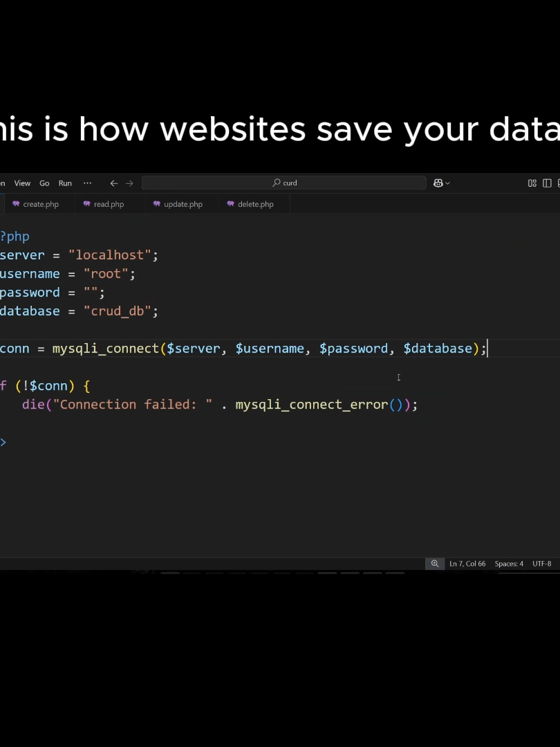The image size is (560, 747).
Task: Open the Run menu
Action: pyautogui.click(x=65, y=183)
